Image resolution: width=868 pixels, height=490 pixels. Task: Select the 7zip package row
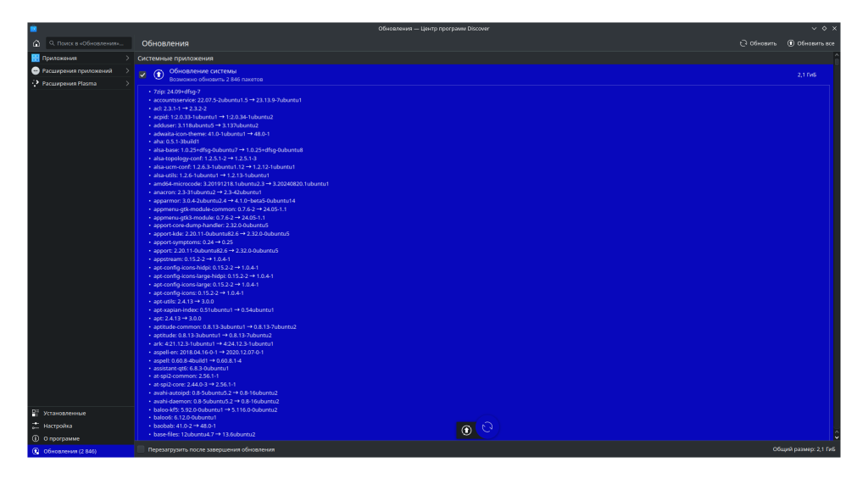click(176, 92)
